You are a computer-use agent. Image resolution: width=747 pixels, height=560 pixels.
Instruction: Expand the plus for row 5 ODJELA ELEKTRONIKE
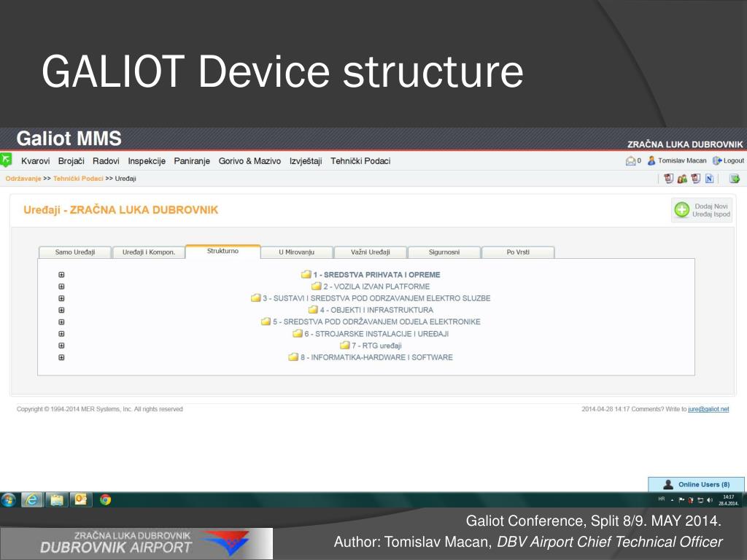coord(61,322)
